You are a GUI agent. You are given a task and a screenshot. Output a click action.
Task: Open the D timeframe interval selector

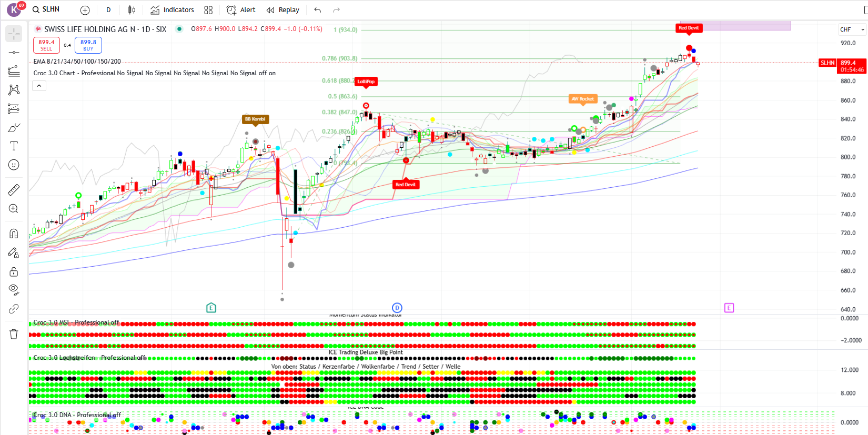108,10
